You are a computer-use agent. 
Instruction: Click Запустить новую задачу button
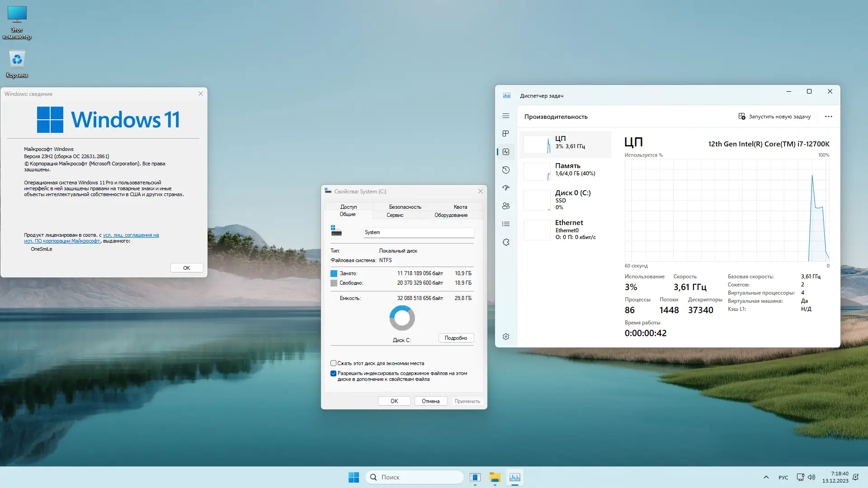pyautogui.click(x=774, y=117)
